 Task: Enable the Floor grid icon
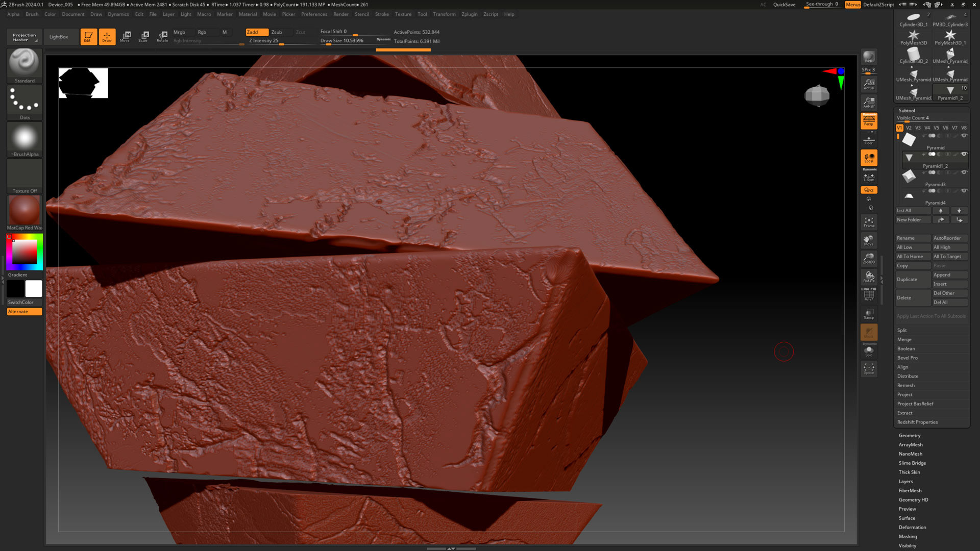pyautogui.click(x=869, y=140)
